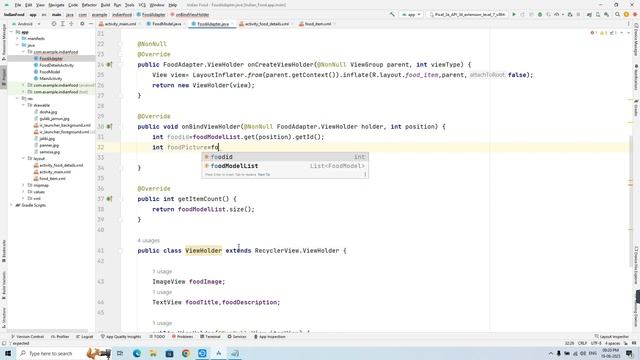Click the override gutter icon at line 30
This screenshot has height=360, width=640.
point(109,127)
